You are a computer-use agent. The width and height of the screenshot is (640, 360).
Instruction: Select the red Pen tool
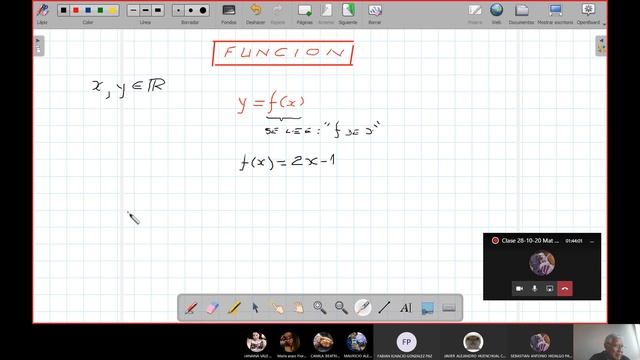coord(191,308)
